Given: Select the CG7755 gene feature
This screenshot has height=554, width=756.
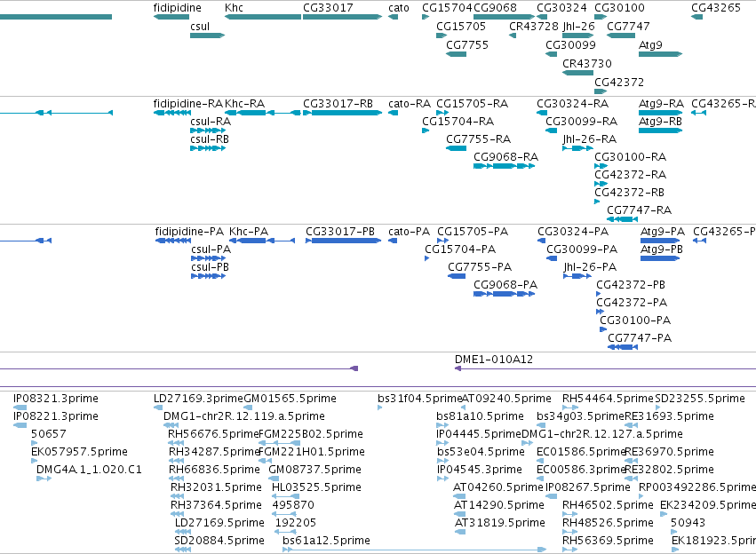Looking at the screenshot, I should 456,54.
